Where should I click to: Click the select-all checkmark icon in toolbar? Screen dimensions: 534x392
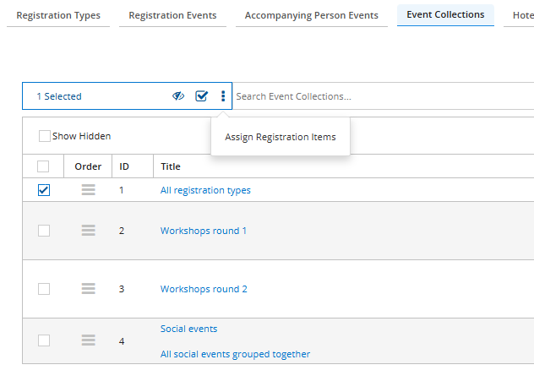click(202, 96)
